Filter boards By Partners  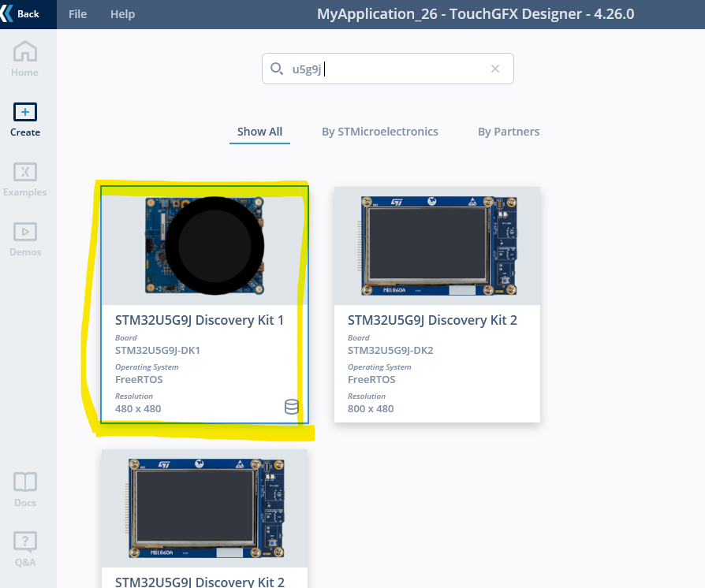508,132
